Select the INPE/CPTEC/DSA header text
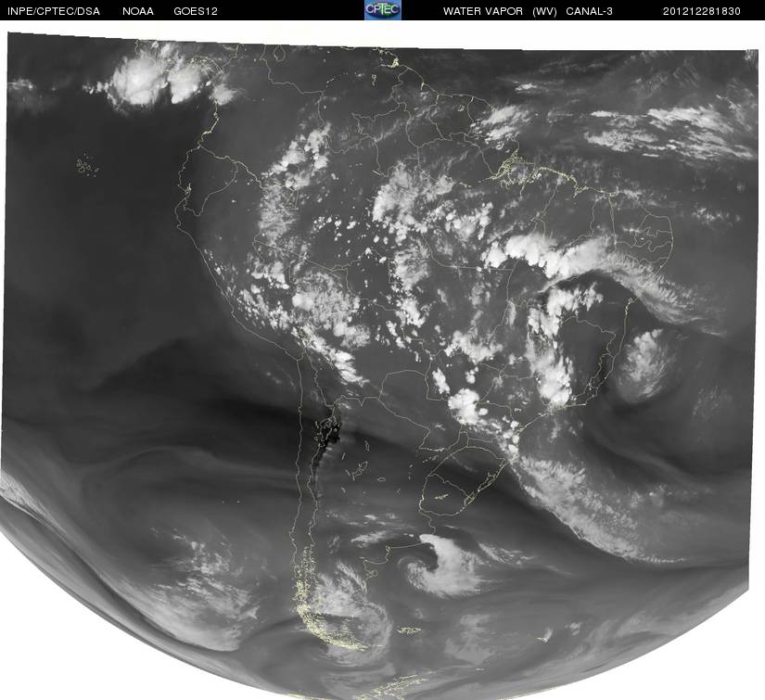Image resolution: width=765 pixels, height=700 pixels. [54, 11]
